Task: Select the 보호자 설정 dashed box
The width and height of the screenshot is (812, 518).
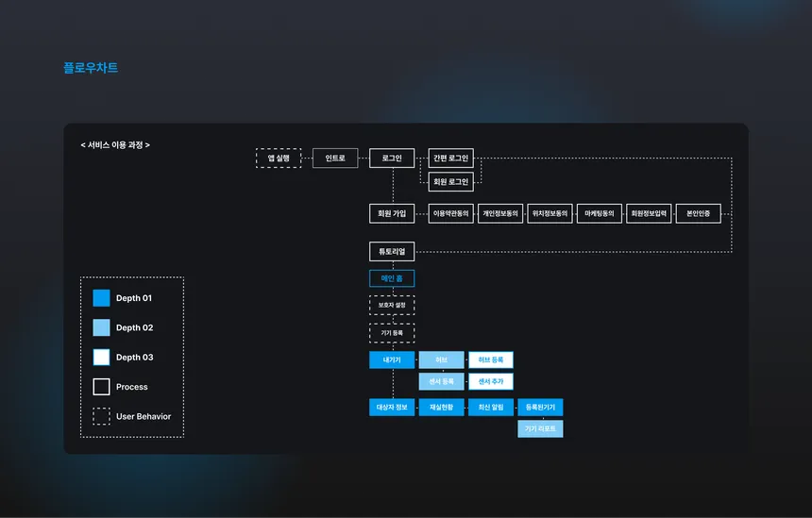Action: tap(392, 306)
